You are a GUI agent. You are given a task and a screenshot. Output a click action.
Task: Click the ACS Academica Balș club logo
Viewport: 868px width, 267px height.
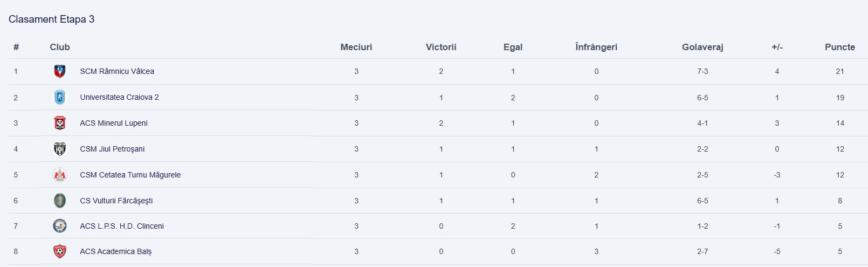[x=60, y=251]
